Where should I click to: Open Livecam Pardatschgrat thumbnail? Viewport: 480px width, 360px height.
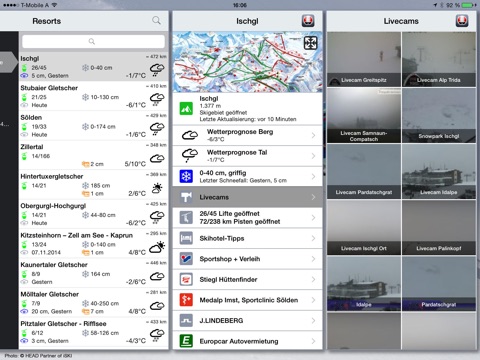tap(364, 171)
